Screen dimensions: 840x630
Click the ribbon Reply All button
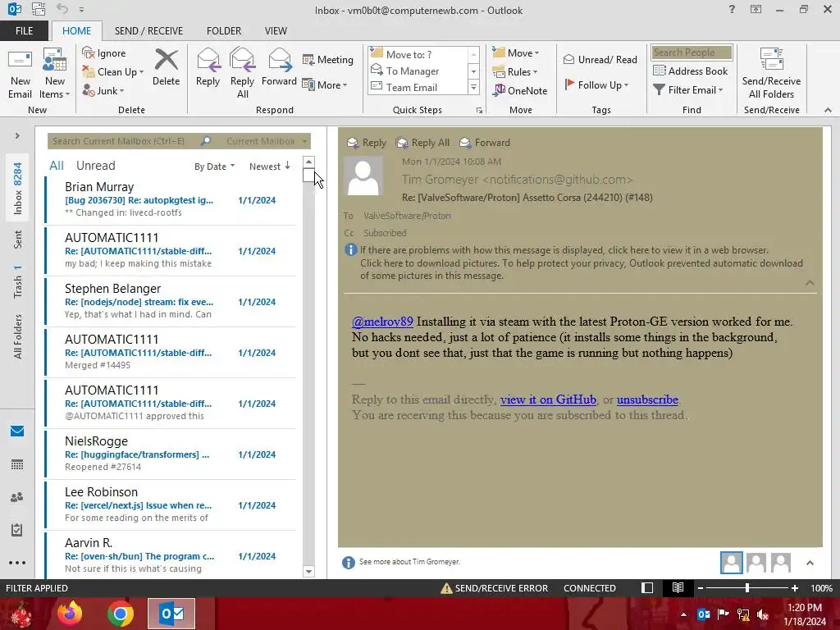click(x=242, y=73)
